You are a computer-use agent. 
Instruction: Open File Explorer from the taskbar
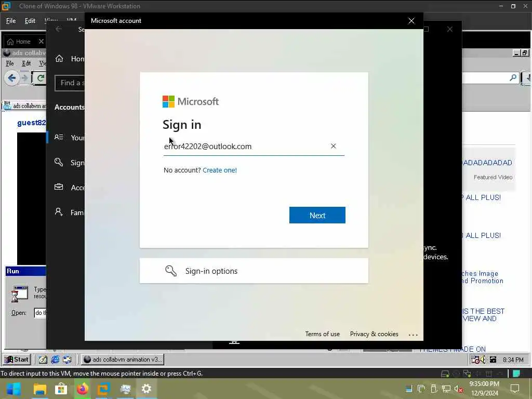tap(39, 389)
